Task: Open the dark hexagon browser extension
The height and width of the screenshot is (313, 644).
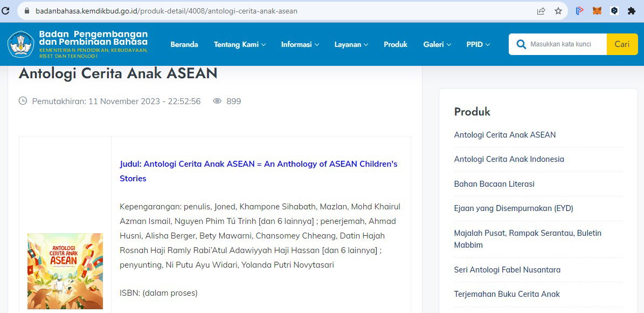Action: point(614,11)
